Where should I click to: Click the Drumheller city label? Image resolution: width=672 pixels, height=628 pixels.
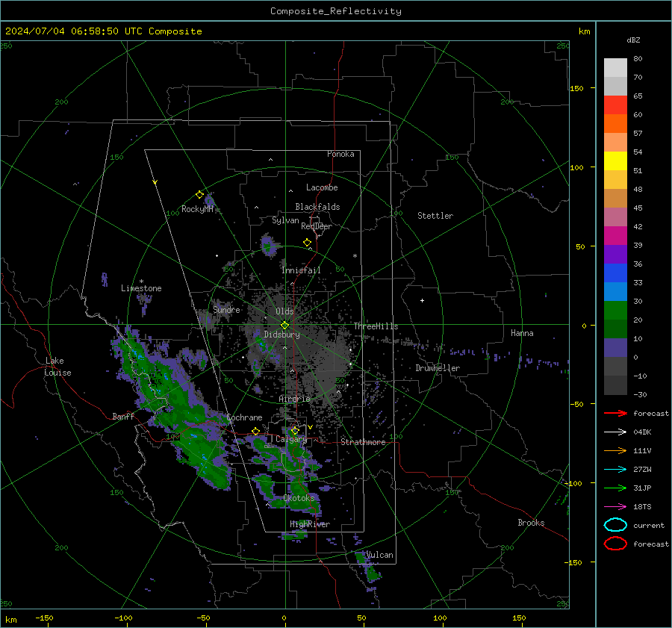[438, 368]
